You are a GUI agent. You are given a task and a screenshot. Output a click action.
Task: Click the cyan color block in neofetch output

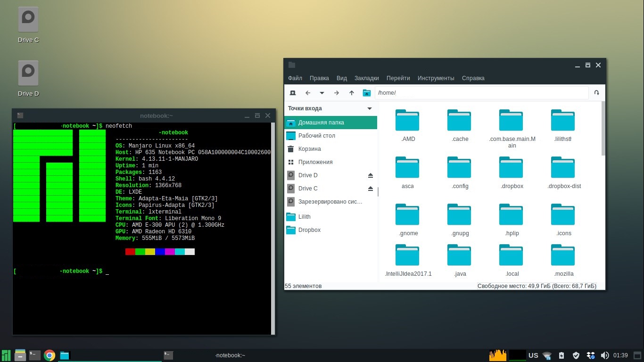tap(180, 252)
